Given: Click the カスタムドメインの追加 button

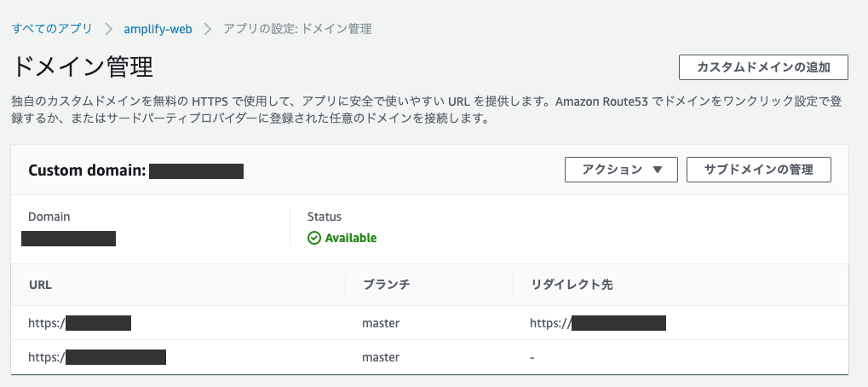Looking at the screenshot, I should coord(764,67).
